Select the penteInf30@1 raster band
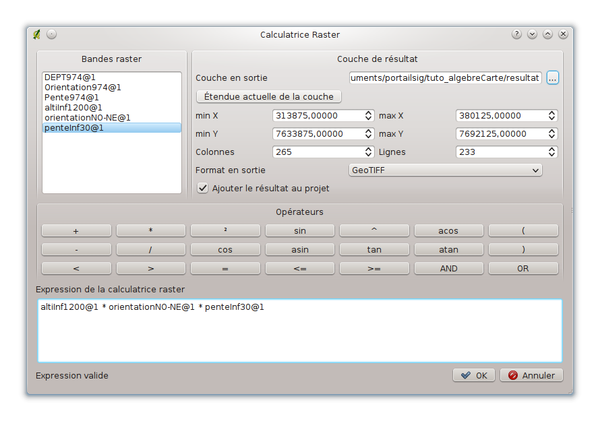 coord(72,127)
